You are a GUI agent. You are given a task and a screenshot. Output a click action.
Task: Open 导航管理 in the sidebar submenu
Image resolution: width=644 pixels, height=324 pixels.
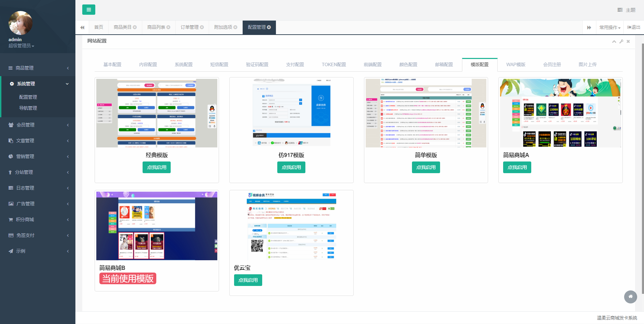[x=28, y=108]
